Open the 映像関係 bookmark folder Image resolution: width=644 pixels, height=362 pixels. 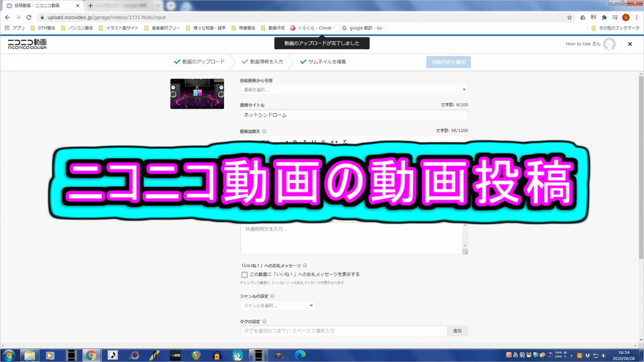pos(243,28)
